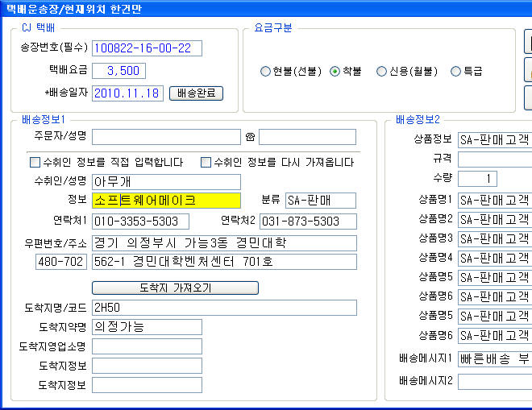
Task: Click the 수량 field showing 1
Action: (x=477, y=179)
